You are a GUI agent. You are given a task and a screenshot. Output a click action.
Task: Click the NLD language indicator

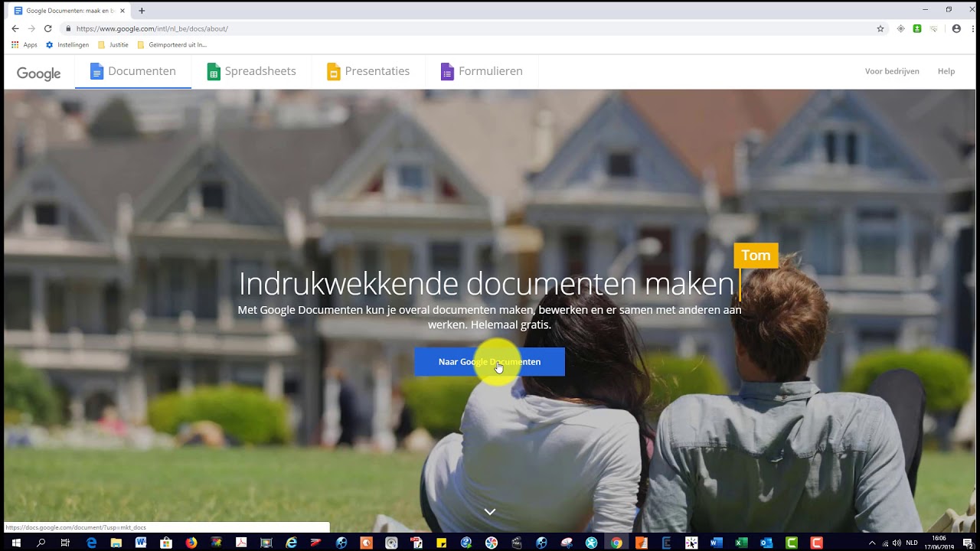coord(912,543)
